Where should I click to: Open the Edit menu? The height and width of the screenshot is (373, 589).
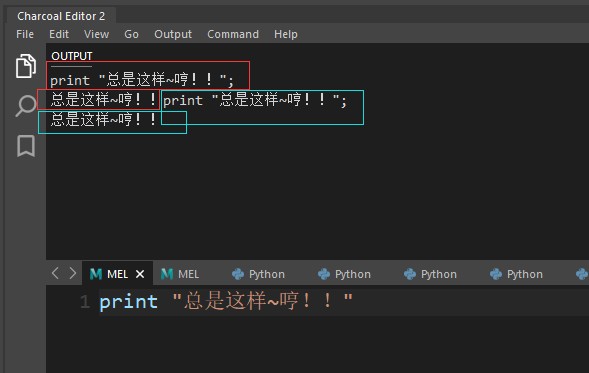pos(59,34)
